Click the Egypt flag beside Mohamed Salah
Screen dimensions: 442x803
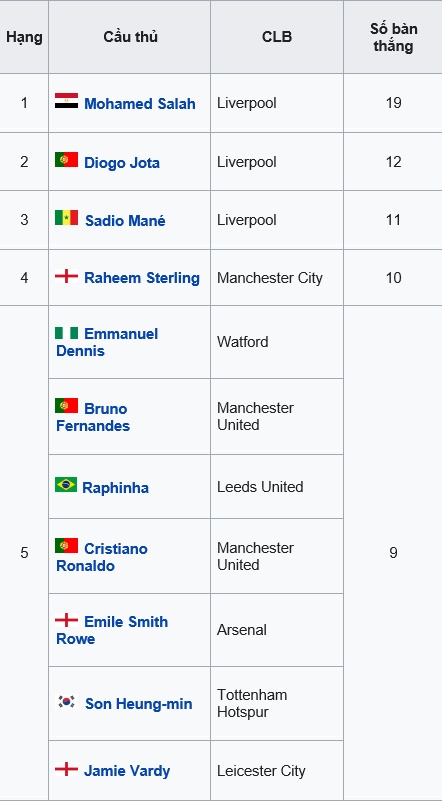tap(67, 101)
